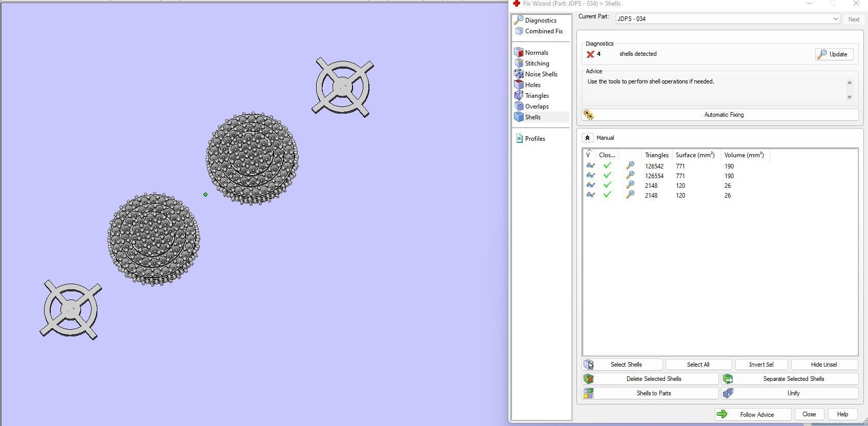Viewport: 868px width, 426px height.
Task: Click the Automatic Fixing button
Action: (x=720, y=115)
